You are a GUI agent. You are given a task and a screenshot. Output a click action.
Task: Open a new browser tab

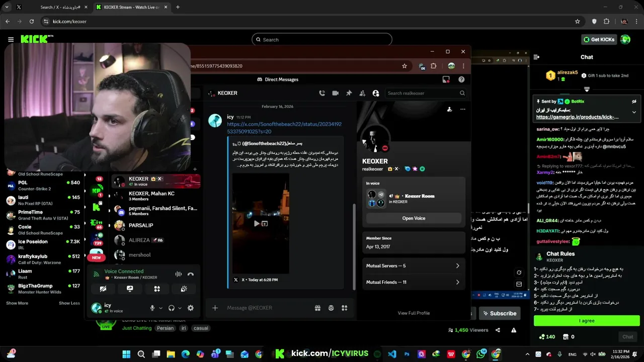[x=178, y=7]
